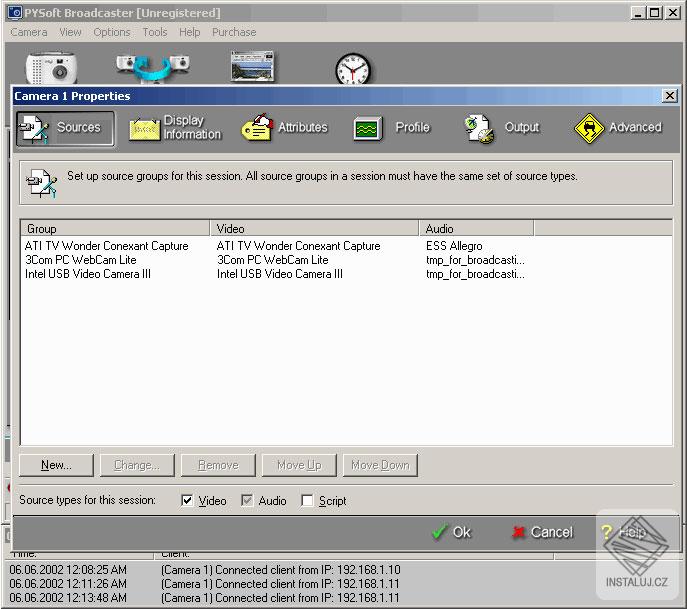Click the Move Up button
The image size is (687, 609).
coord(299,465)
